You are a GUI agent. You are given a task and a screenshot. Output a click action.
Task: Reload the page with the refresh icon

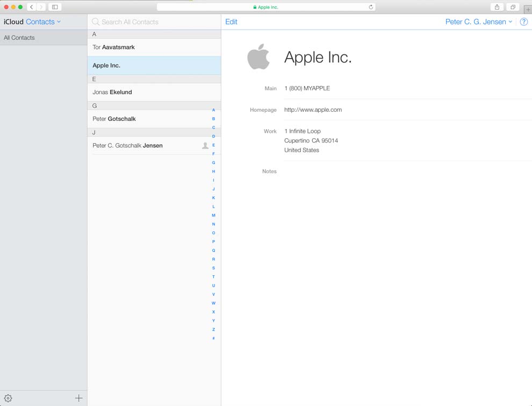pyautogui.click(x=371, y=7)
